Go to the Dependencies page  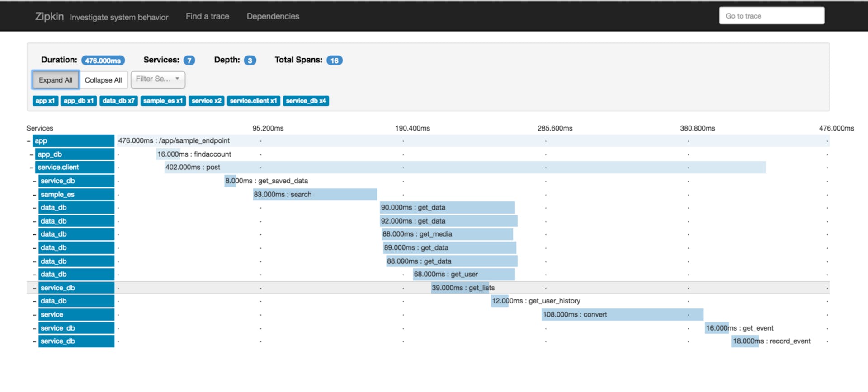pyautogui.click(x=273, y=16)
